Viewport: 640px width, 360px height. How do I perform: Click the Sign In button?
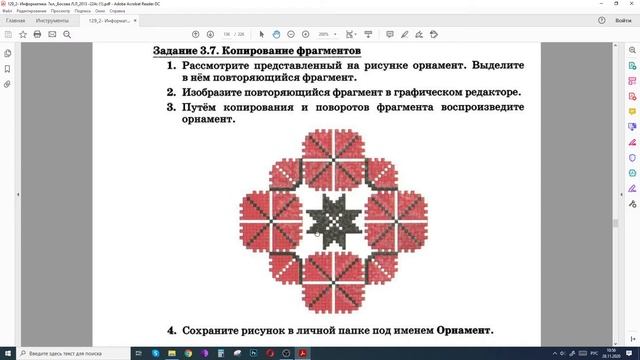pyautogui.click(x=623, y=20)
